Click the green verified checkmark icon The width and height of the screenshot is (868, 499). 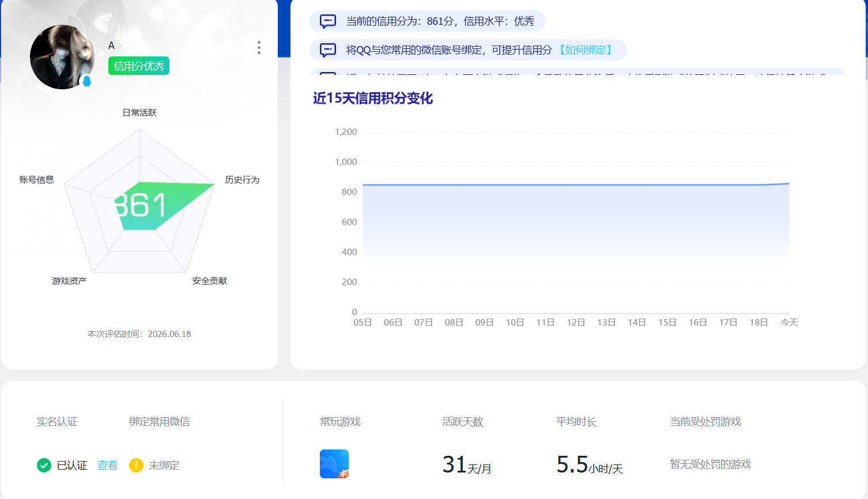pos(44,465)
